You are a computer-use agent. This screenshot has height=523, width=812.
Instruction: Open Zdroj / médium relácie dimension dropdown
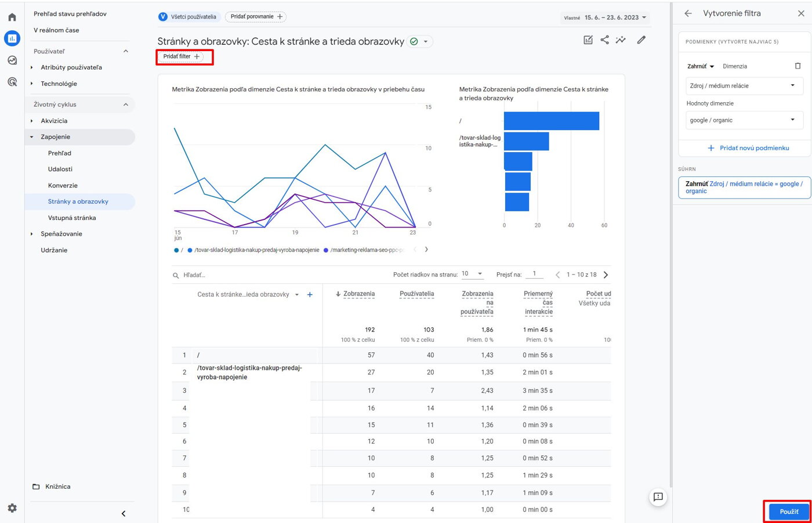[745, 86]
